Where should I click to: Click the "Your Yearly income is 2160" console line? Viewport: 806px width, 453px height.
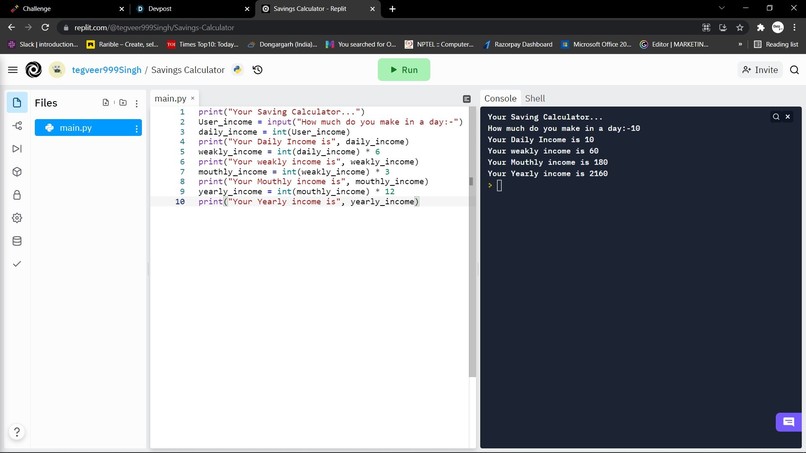pos(547,173)
